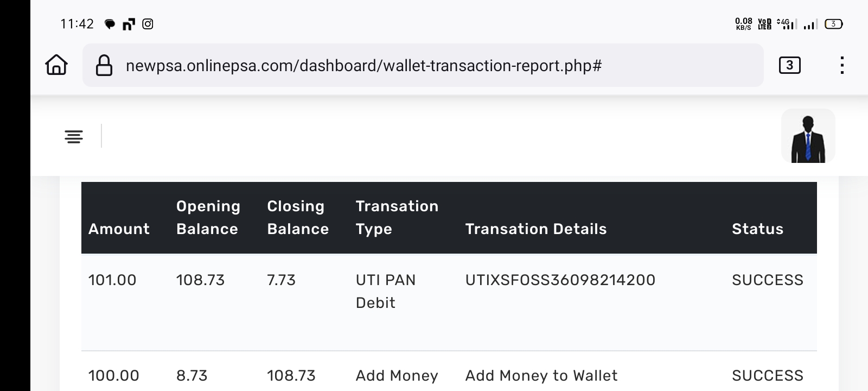
Task: Click the Transation Details column header
Action: click(x=535, y=229)
